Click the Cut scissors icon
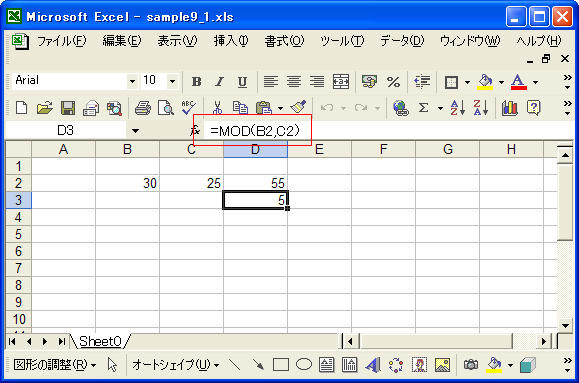The image size is (579, 383). coord(217,108)
